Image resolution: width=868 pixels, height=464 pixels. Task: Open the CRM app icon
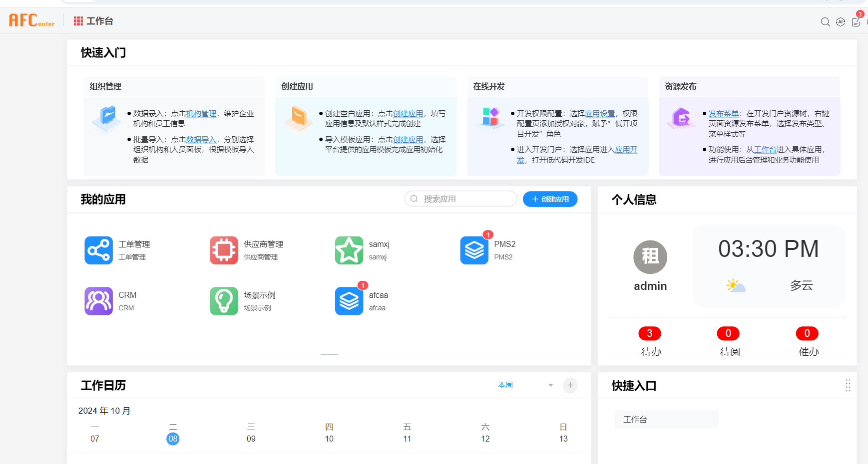[98, 301]
